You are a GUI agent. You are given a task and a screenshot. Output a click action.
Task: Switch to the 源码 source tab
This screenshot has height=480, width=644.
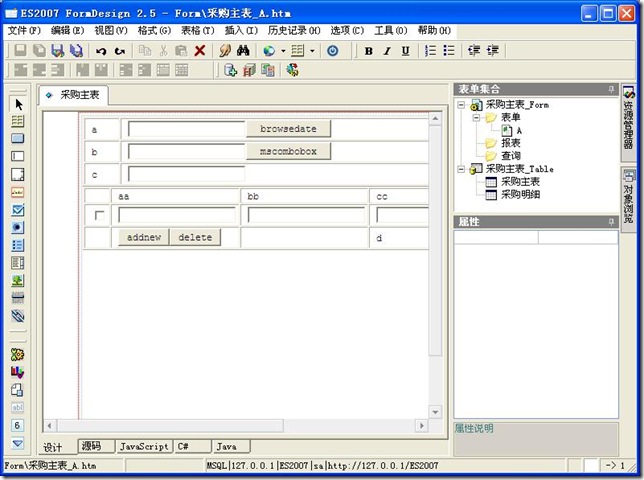click(91, 446)
